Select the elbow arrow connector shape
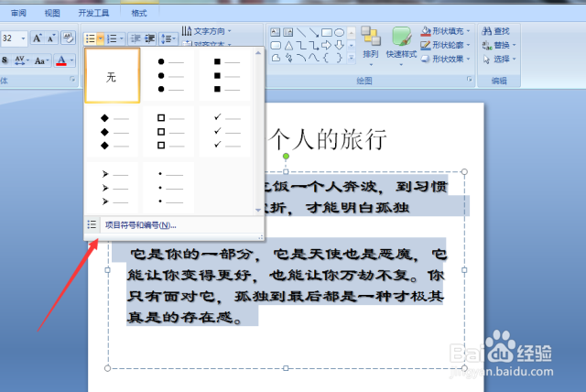The width and height of the screenshot is (586, 392). tap(313, 46)
